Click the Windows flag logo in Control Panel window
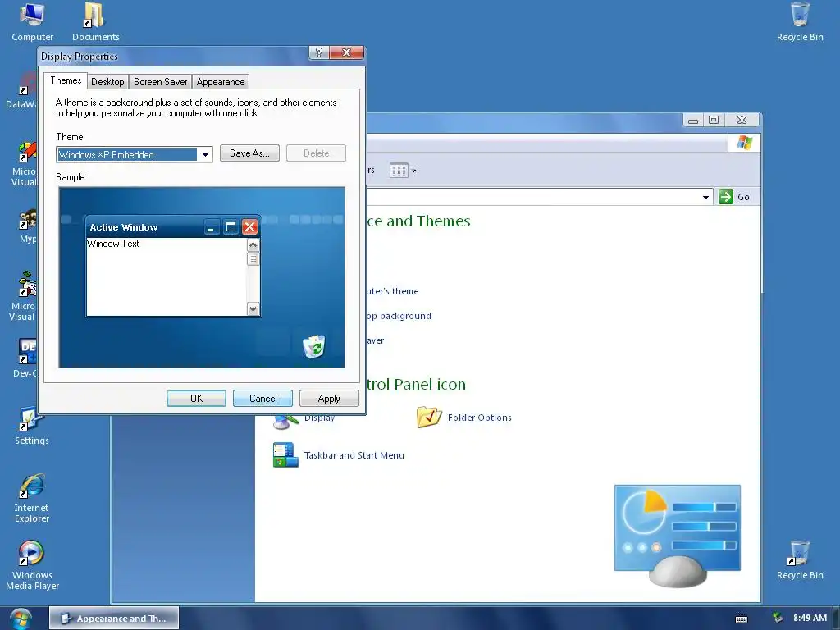840x630 pixels. click(745, 143)
